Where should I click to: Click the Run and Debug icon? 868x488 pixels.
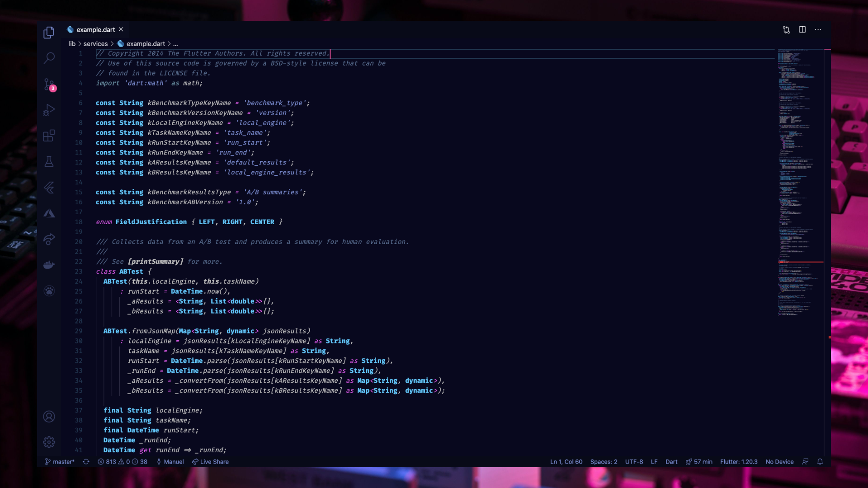point(49,110)
